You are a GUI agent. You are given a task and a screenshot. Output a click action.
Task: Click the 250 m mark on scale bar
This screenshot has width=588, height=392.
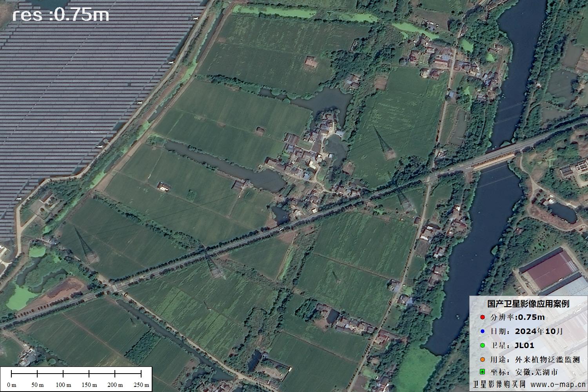tap(141, 385)
